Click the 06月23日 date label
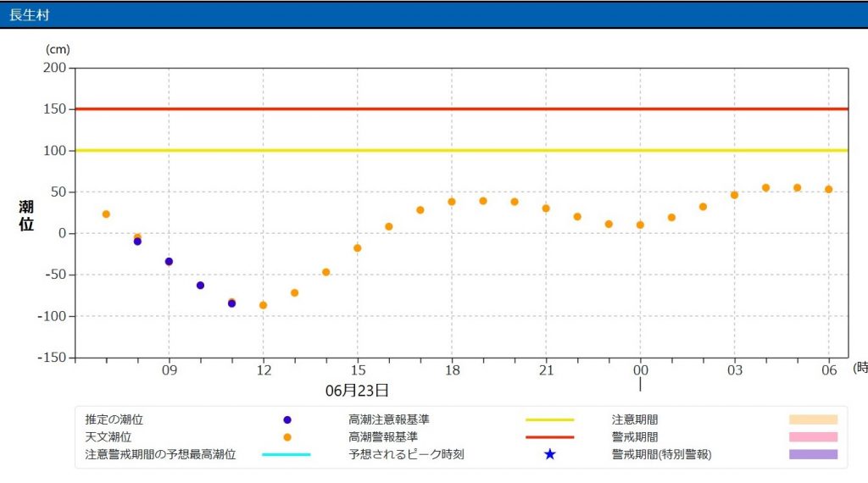868x483 pixels. [357, 391]
